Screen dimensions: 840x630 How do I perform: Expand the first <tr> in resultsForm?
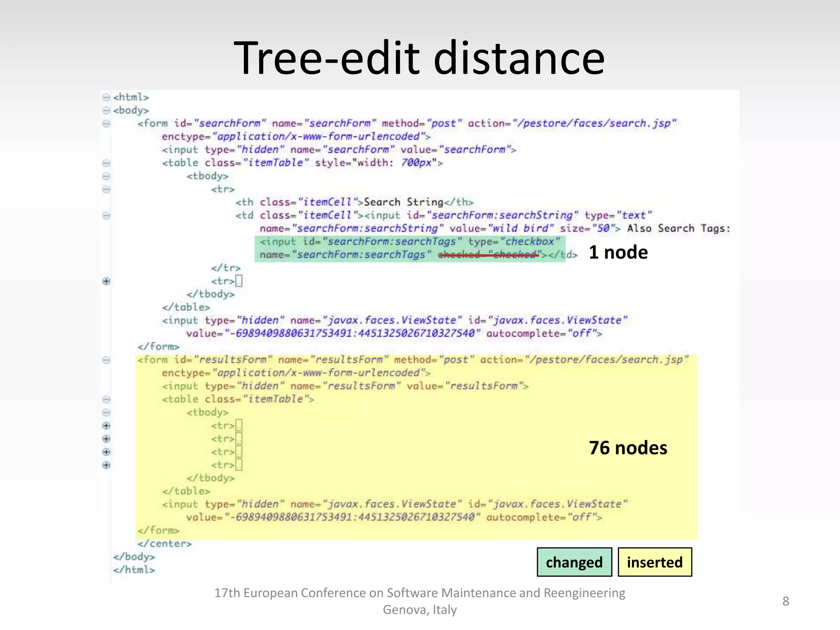106,425
